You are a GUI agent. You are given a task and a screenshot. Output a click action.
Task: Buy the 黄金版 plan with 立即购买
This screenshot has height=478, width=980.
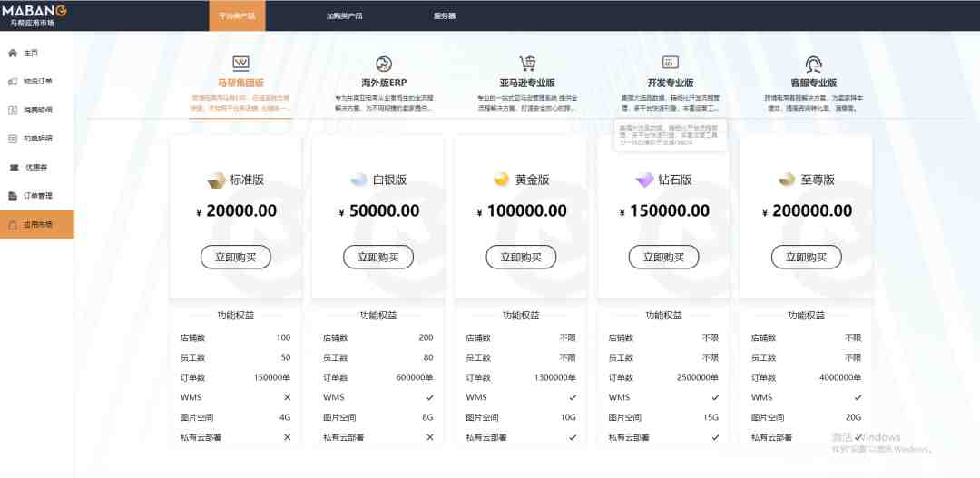tap(521, 257)
